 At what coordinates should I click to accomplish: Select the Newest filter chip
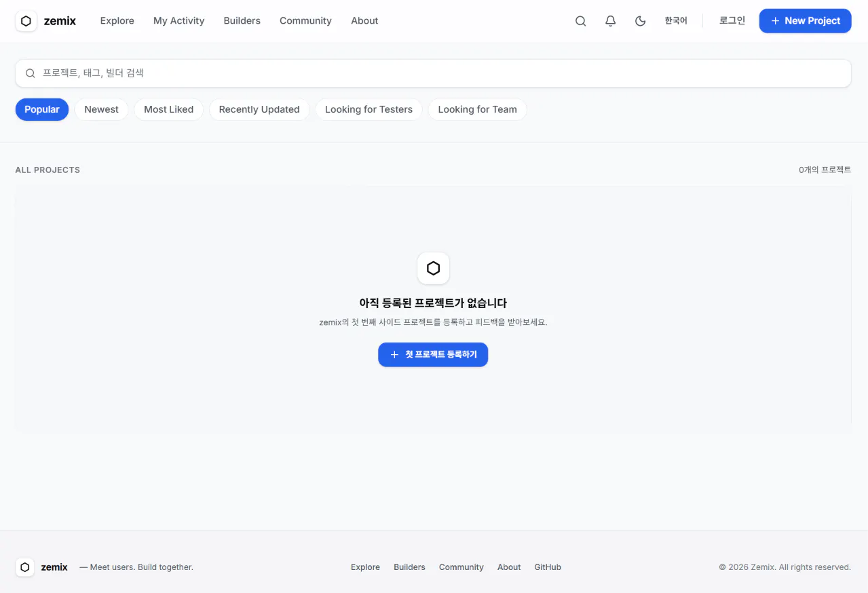coord(101,109)
